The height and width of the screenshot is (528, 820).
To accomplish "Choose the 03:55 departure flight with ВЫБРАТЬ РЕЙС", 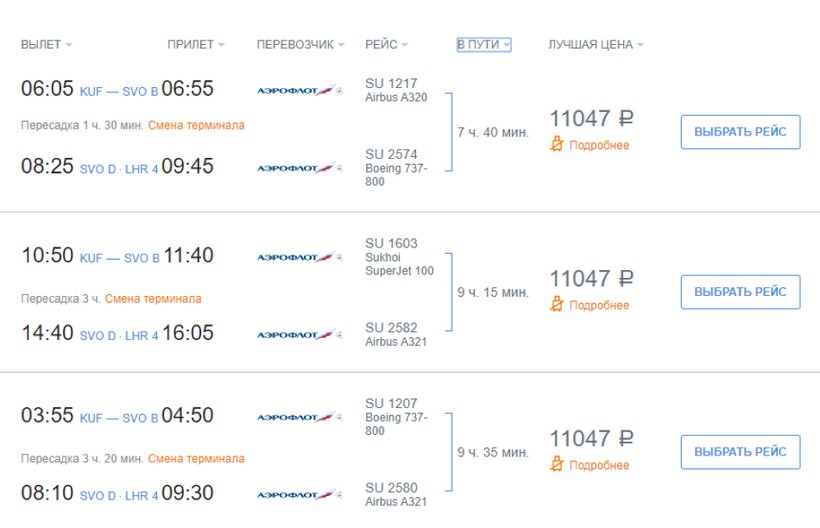I will [x=740, y=452].
